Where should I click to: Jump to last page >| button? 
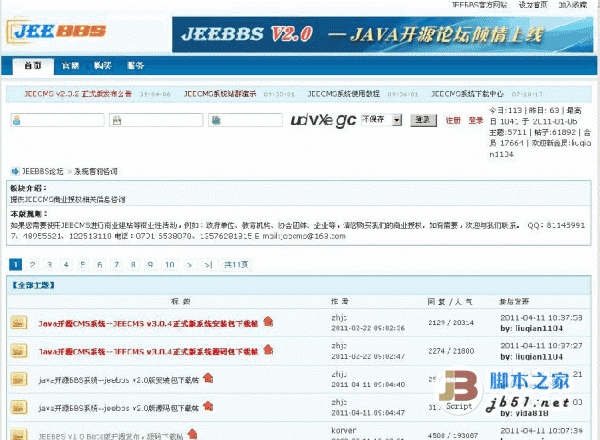(x=208, y=264)
